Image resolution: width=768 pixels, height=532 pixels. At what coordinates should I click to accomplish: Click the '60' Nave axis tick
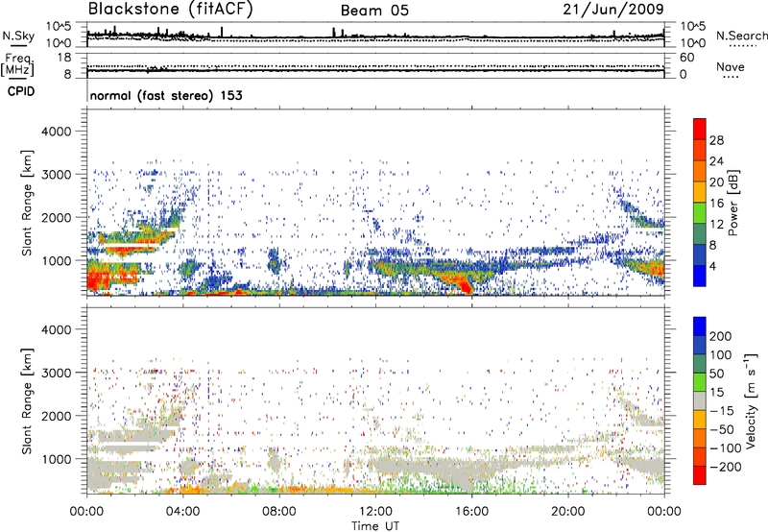686,58
